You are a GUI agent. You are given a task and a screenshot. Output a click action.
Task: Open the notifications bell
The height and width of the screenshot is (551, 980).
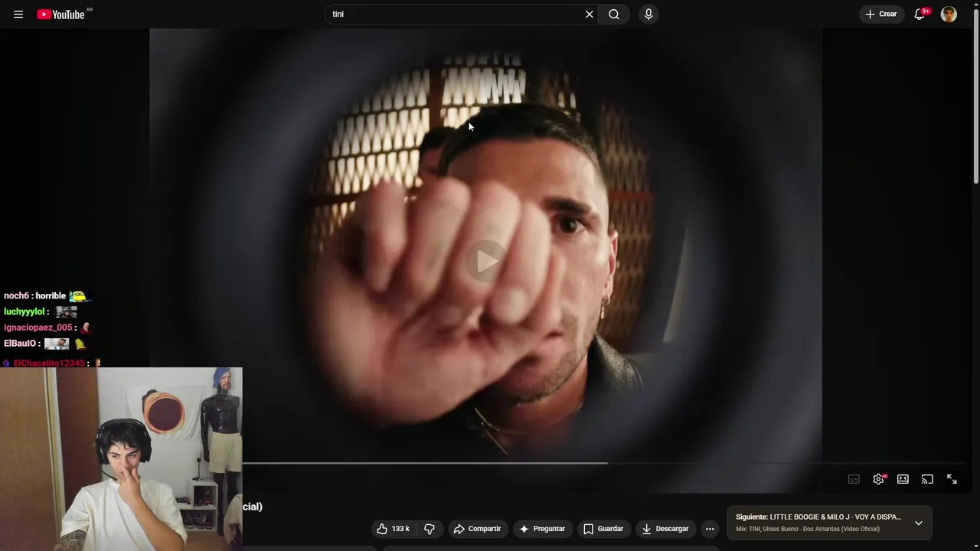pos(920,15)
